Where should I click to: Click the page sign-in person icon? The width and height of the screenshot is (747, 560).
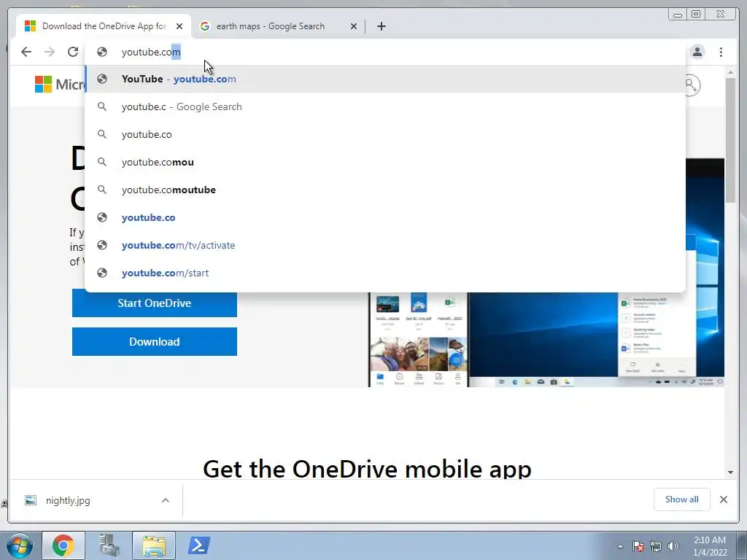(692, 85)
